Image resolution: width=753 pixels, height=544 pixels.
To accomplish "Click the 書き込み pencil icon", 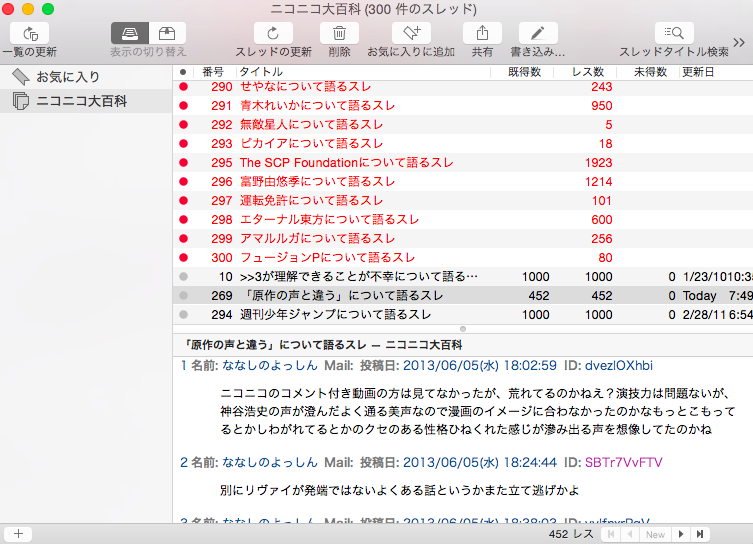I will point(538,34).
